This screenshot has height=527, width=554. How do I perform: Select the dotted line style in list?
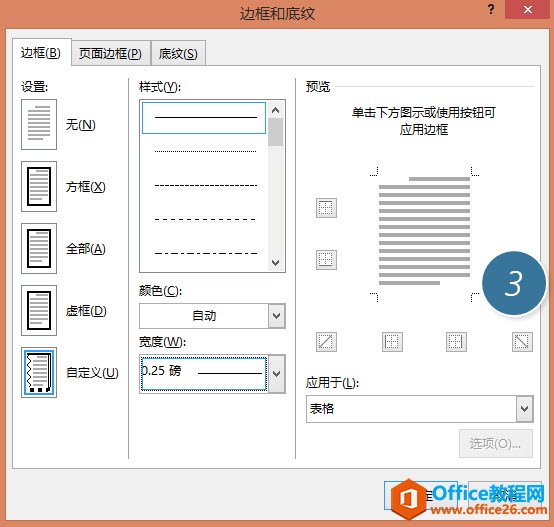pos(206,151)
